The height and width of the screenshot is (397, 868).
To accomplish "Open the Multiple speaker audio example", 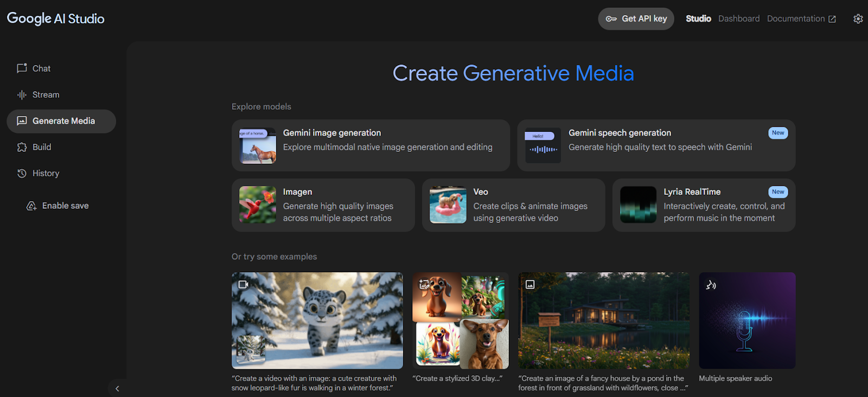I will pyautogui.click(x=747, y=321).
